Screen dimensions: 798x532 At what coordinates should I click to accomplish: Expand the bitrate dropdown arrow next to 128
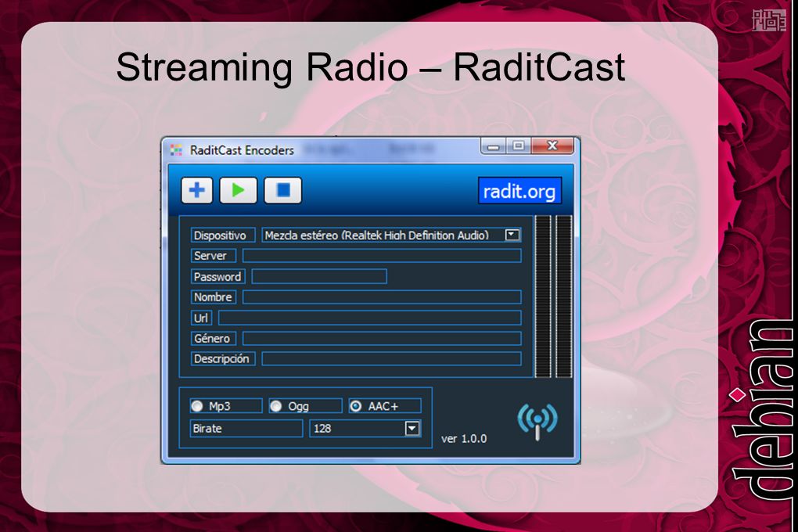click(412, 428)
